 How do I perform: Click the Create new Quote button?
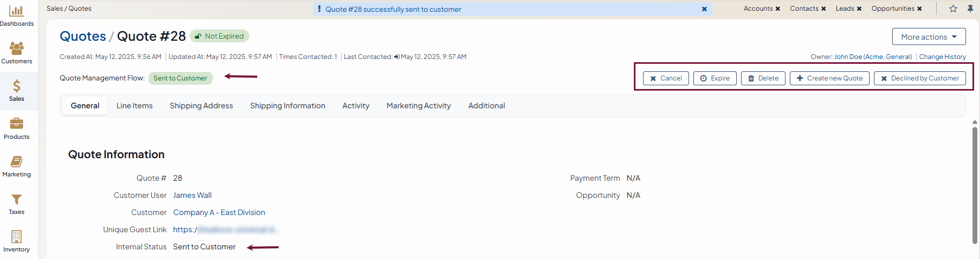[x=829, y=78]
